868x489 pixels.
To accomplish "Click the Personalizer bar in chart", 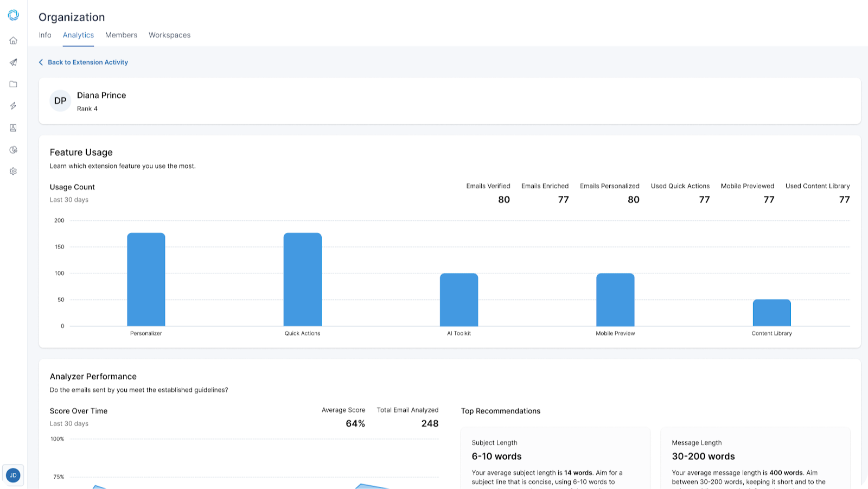I will tap(146, 280).
